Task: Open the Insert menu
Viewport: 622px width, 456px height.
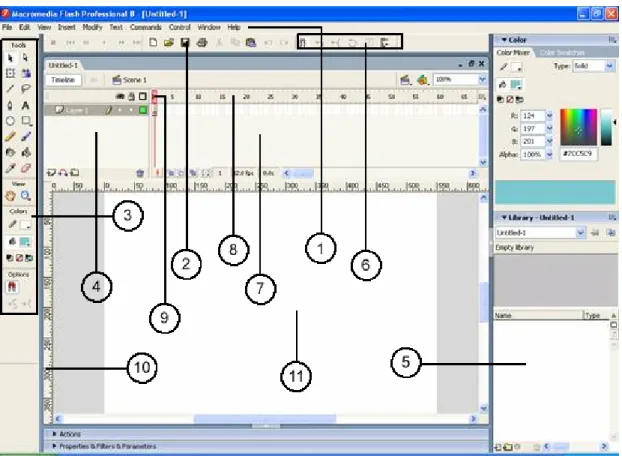Action: click(66, 27)
